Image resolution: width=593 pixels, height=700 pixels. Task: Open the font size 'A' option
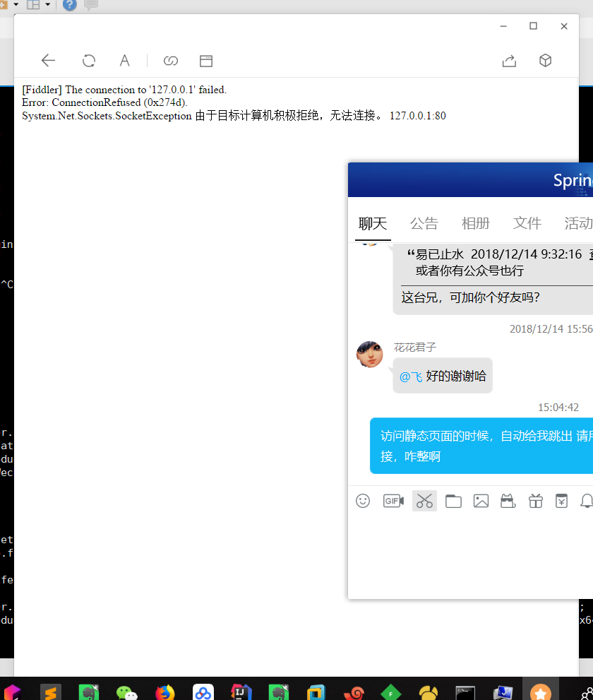click(124, 60)
